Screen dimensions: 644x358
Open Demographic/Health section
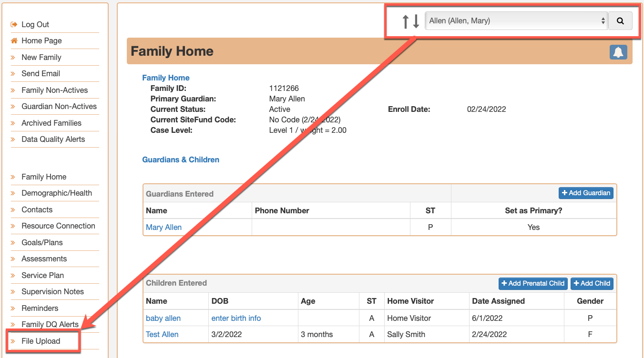point(57,193)
